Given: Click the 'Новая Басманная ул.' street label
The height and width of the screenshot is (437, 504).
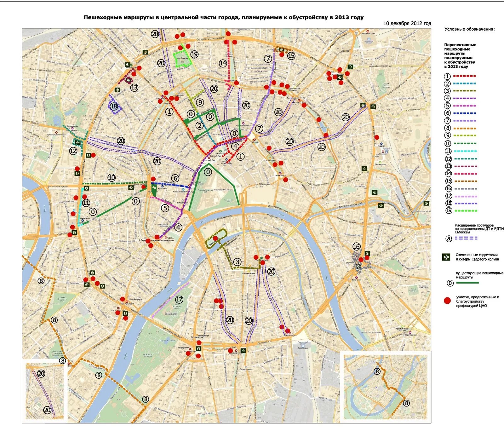Looking at the screenshot, I should click(x=380, y=66).
